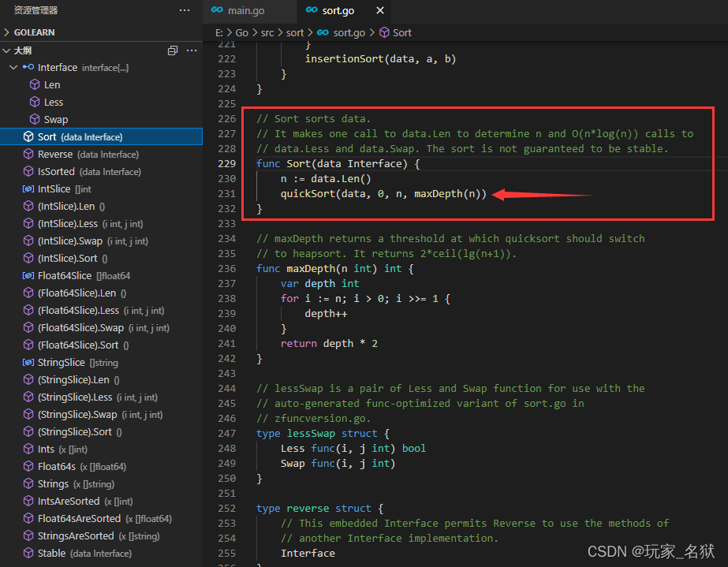Screen dimensions: 728x567
Task: Click the Collapse All icon in outline header
Action: tap(173, 50)
